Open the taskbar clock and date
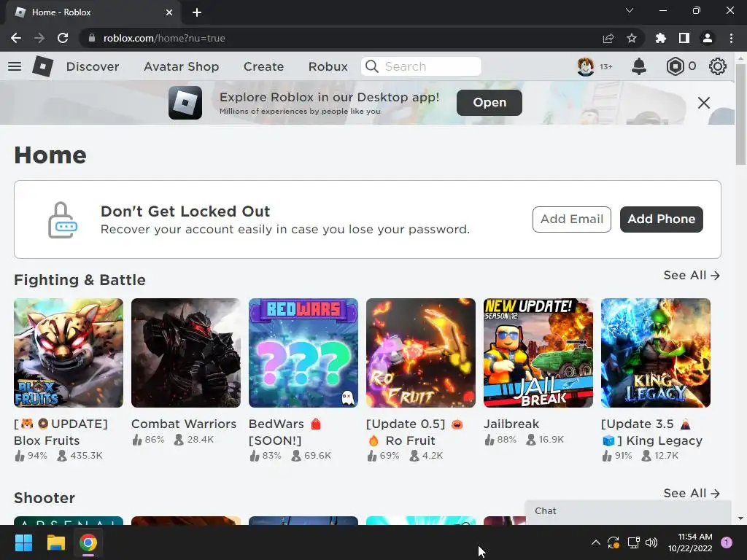Viewport: 747px width, 560px height. (x=690, y=542)
